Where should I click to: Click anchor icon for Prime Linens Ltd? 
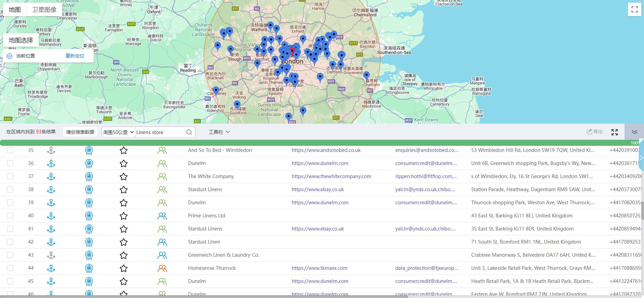pos(51,216)
